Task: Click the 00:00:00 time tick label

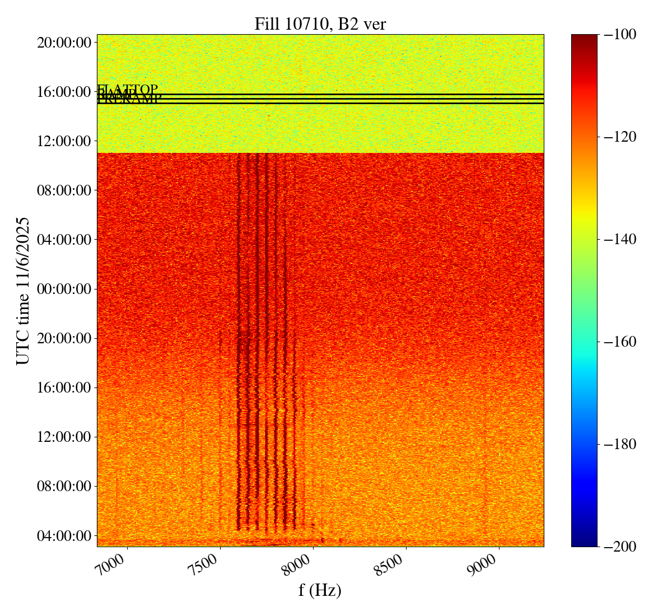Action: [64, 289]
